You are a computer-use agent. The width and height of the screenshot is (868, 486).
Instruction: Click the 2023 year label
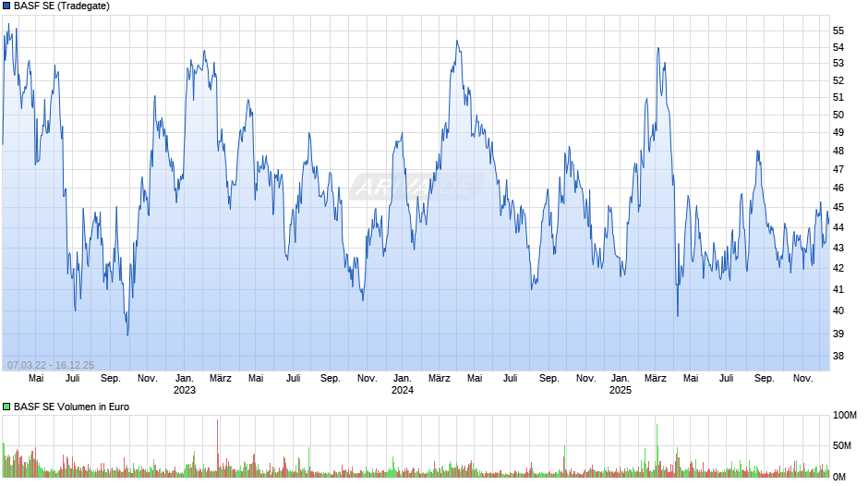pos(185,390)
